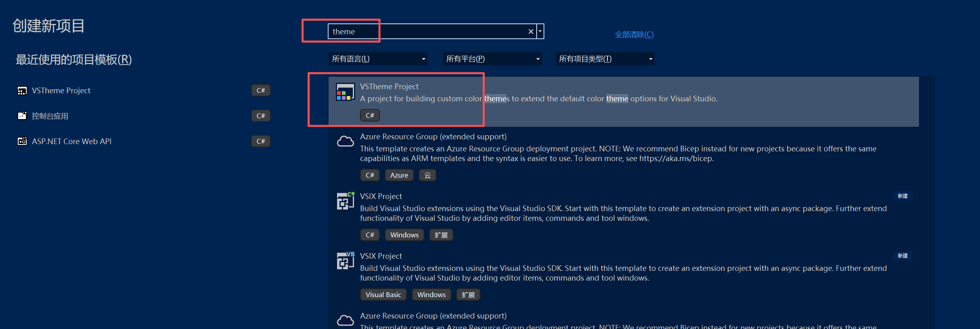
Task: Click the Azure Resource Group cloud icon
Action: (345, 141)
